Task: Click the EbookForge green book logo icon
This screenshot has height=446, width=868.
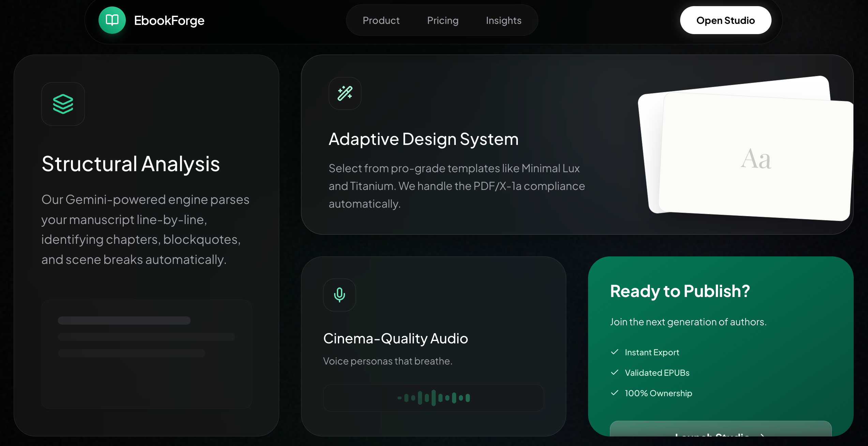Action: [x=112, y=20]
